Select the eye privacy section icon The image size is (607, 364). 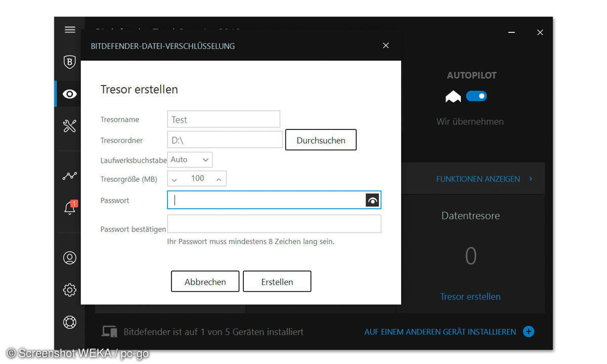point(70,94)
